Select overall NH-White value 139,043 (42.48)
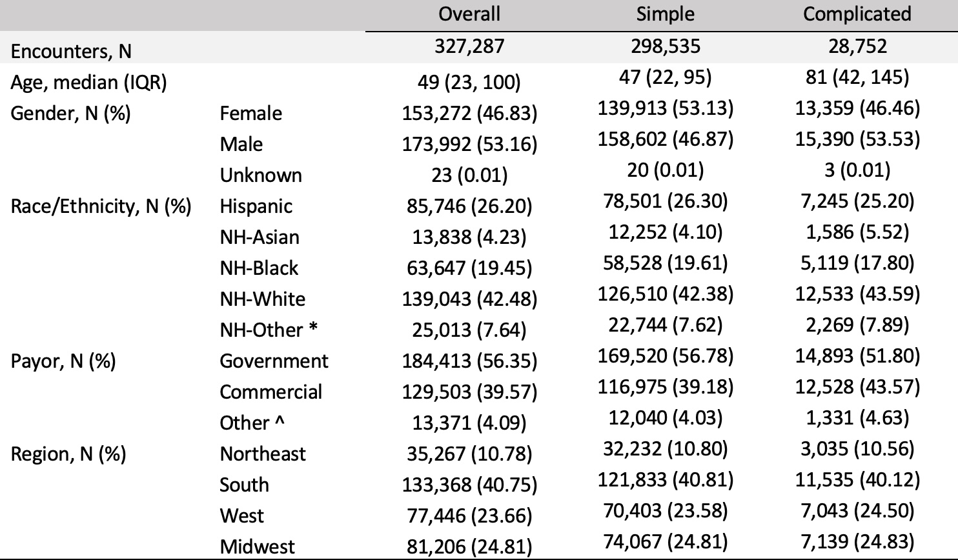The image size is (958, 560). 469,299
